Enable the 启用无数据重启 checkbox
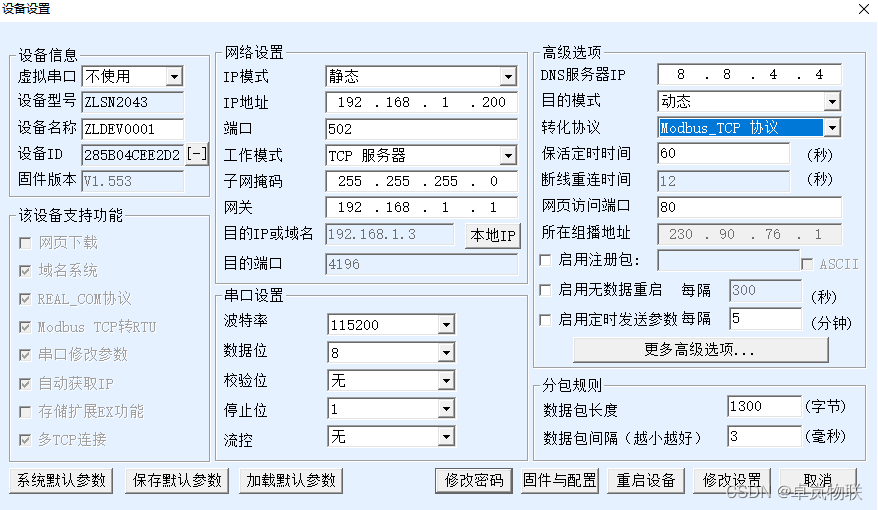 pos(545,290)
